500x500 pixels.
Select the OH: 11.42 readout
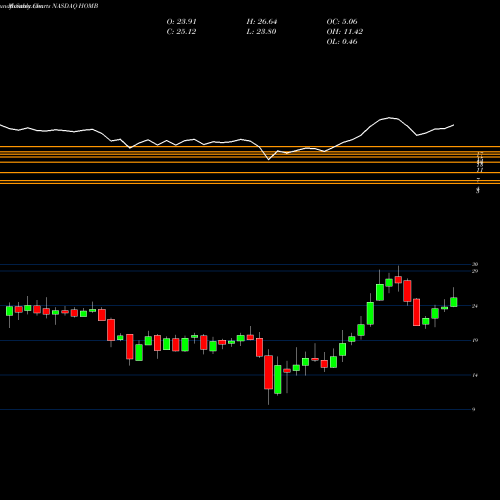click(345, 31)
